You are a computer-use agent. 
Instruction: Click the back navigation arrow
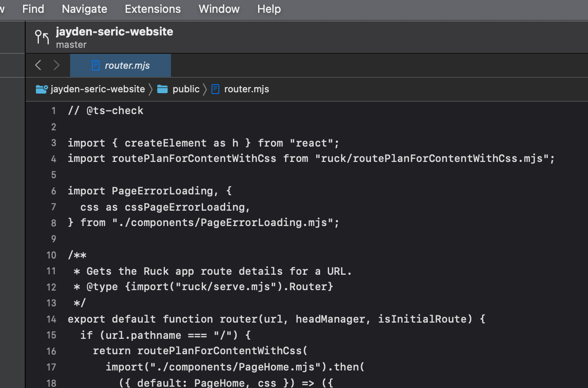(x=38, y=65)
